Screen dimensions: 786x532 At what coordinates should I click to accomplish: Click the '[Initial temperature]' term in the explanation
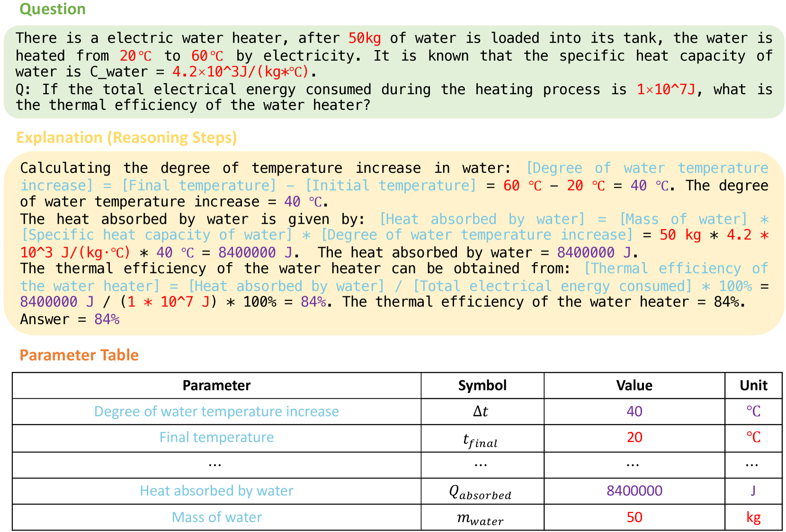tap(391, 186)
